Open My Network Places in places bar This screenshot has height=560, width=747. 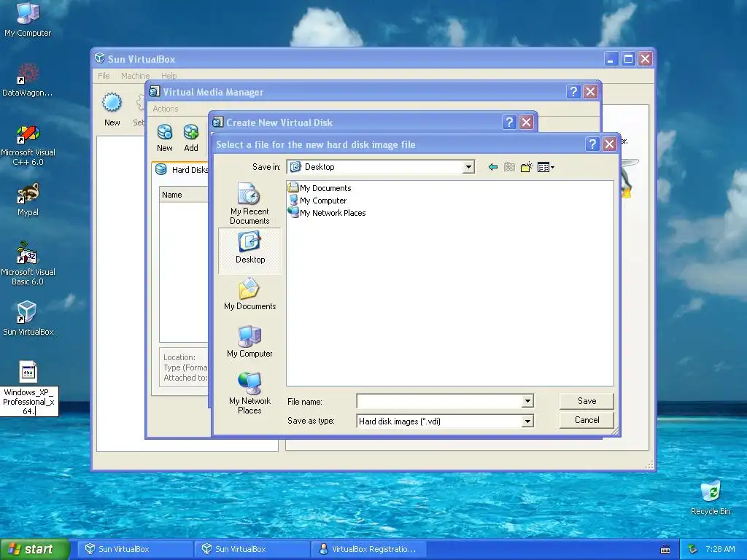[249, 393]
